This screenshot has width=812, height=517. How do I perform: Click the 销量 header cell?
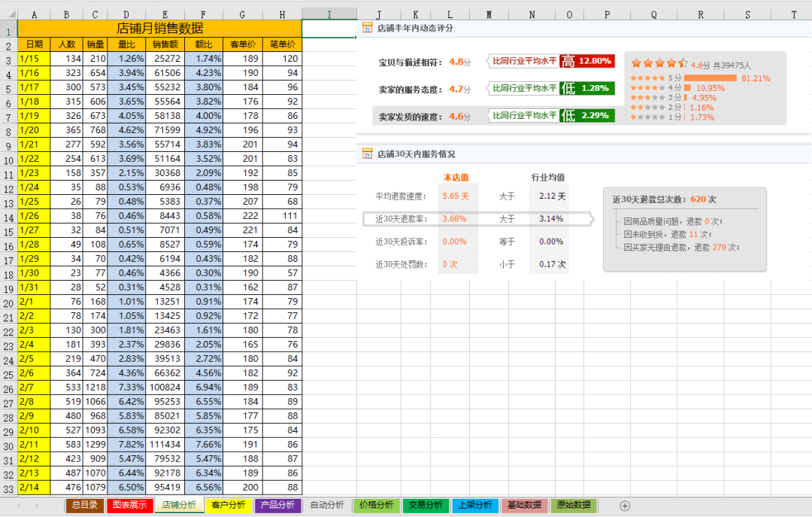coord(95,44)
